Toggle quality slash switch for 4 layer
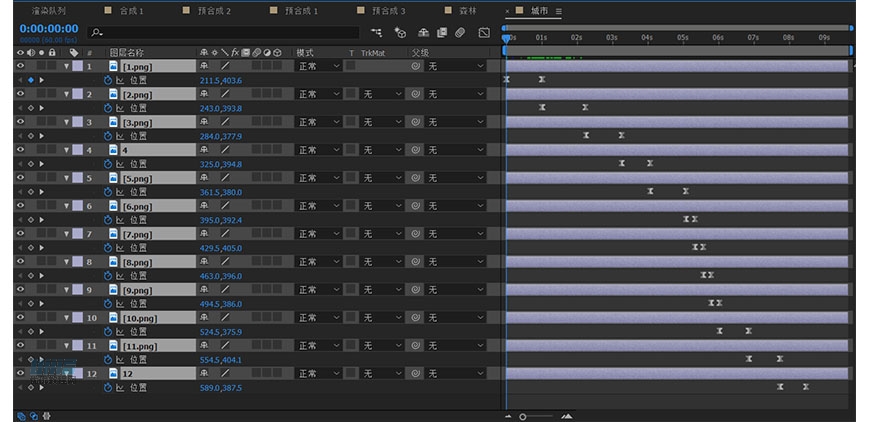This screenshot has height=422, width=870. point(225,150)
